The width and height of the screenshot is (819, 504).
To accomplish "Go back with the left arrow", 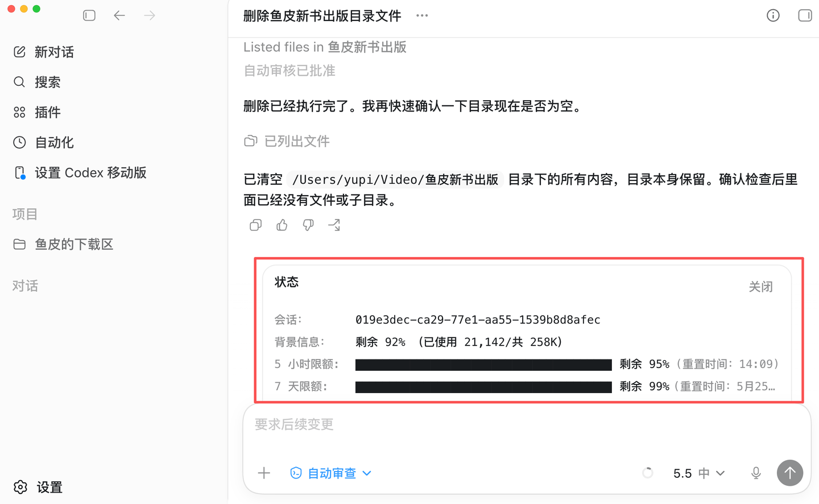I will [119, 15].
